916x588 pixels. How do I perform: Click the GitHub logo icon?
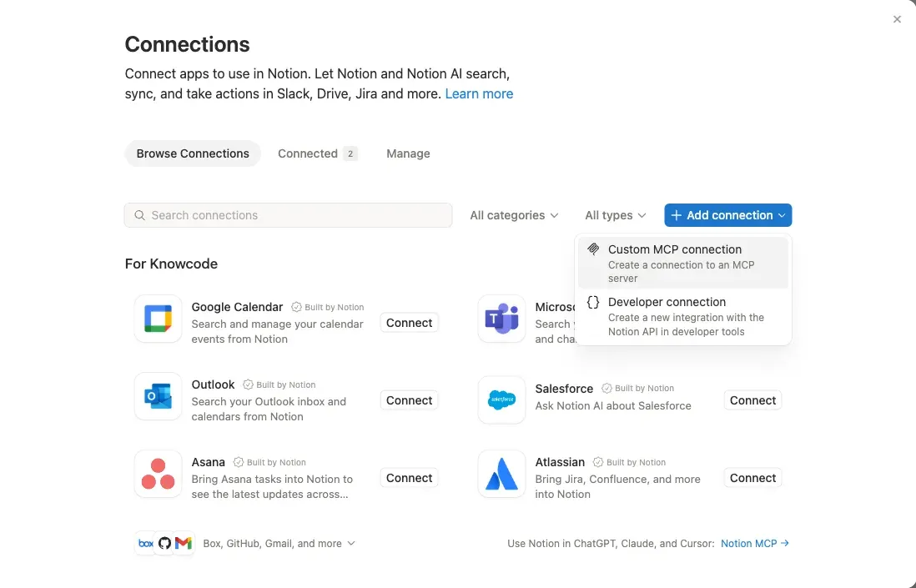coord(164,543)
